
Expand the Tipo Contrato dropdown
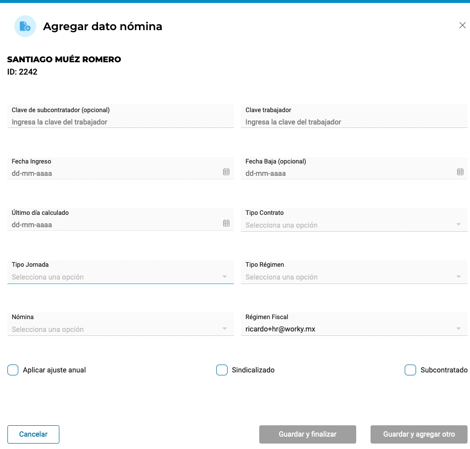[354, 220]
